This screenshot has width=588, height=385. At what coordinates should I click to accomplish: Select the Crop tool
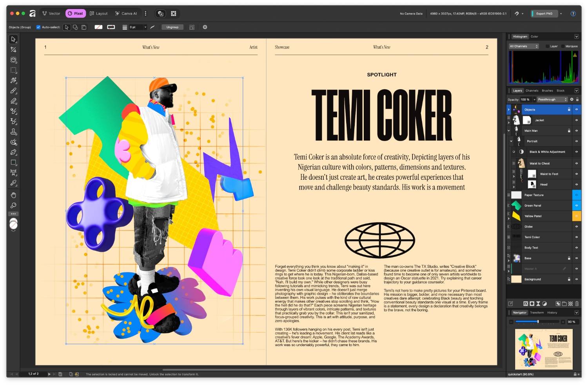tap(13, 49)
